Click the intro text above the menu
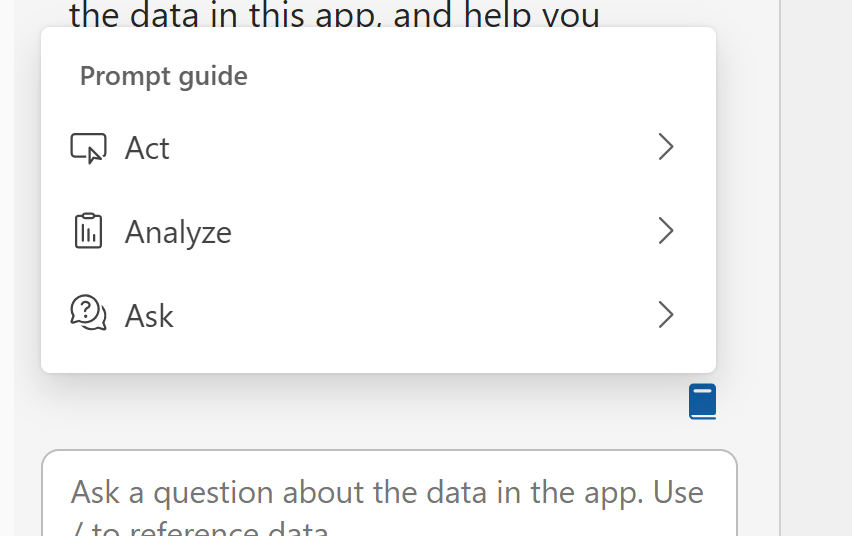This screenshot has width=852, height=536. click(x=335, y=16)
